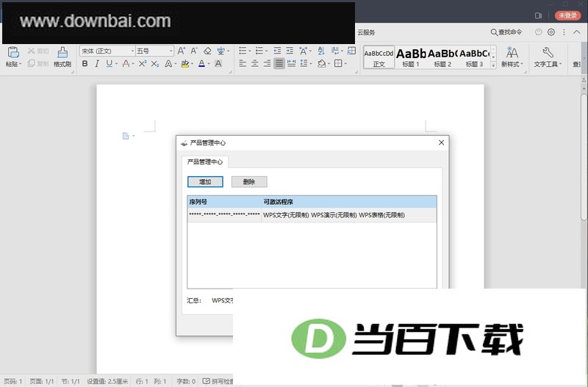588x387 pixels.
Task: Align text right
Action: 267,64
